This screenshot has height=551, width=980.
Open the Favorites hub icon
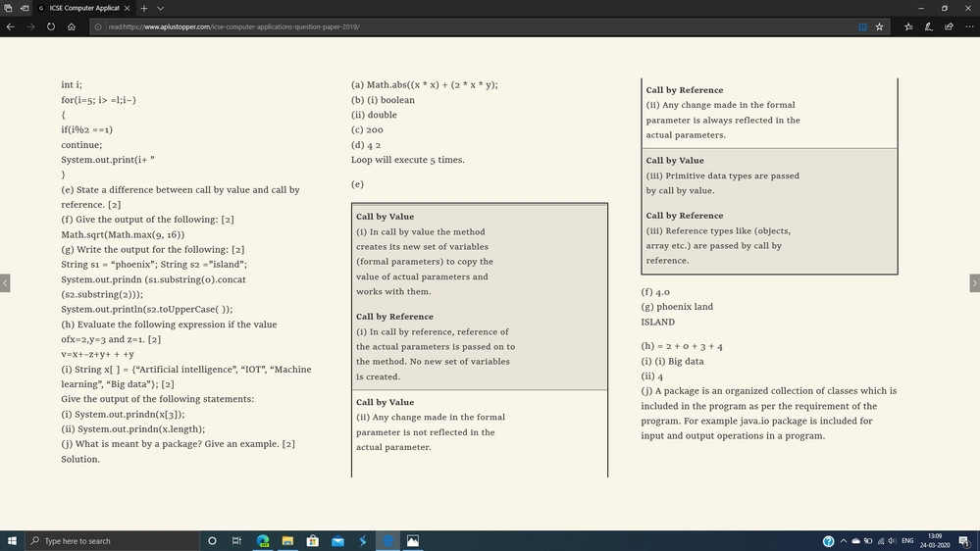[x=908, y=26]
